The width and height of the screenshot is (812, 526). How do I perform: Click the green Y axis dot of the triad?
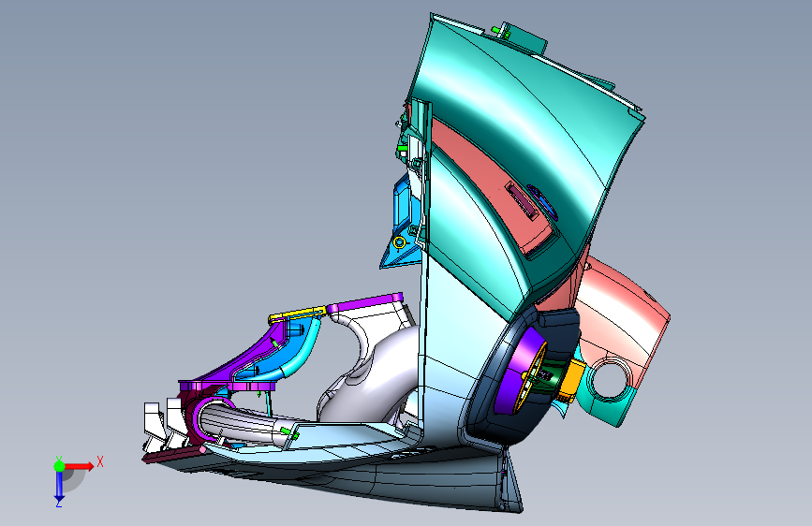(x=59, y=466)
